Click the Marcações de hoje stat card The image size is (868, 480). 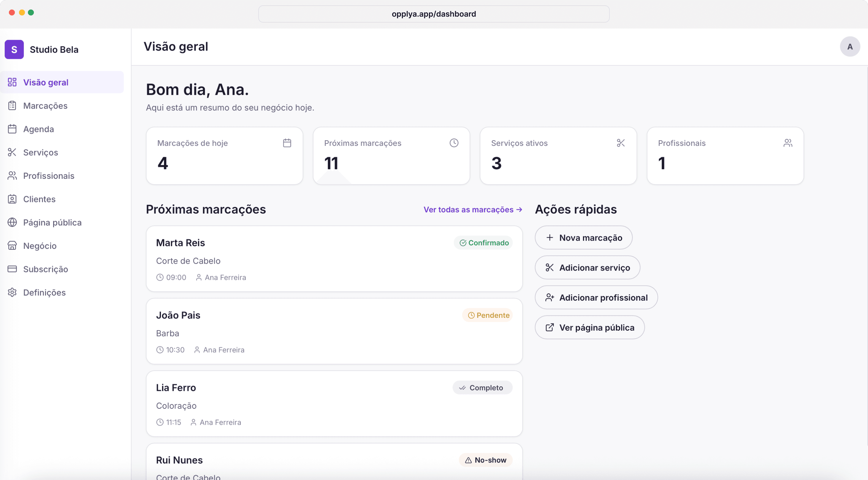tap(224, 156)
